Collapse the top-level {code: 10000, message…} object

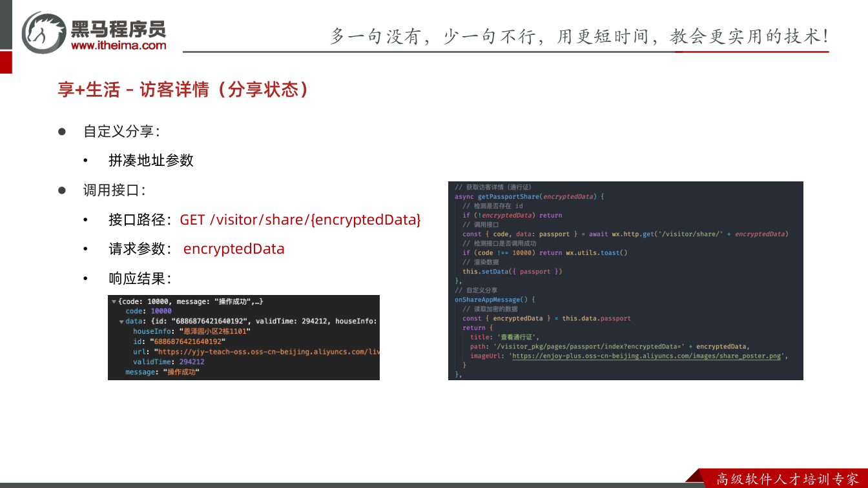pyautogui.click(x=113, y=301)
